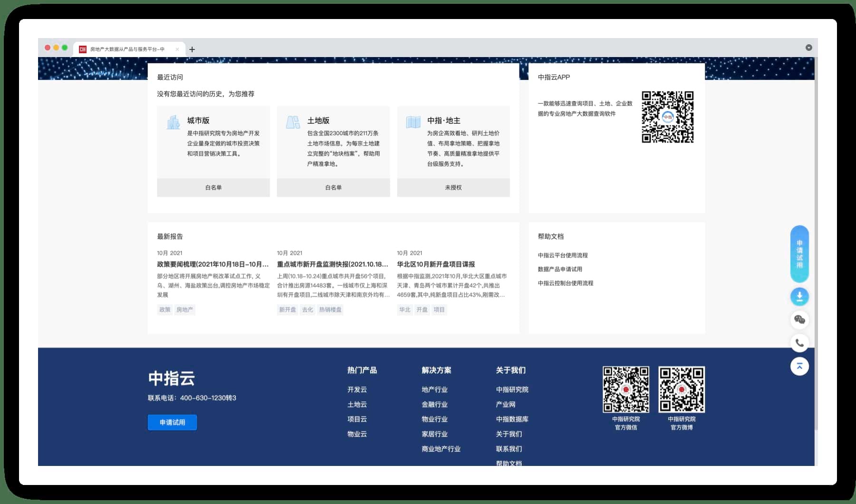Click footer link 物业行业
This screenshot has height=504, width=856.
coord(435,419)
